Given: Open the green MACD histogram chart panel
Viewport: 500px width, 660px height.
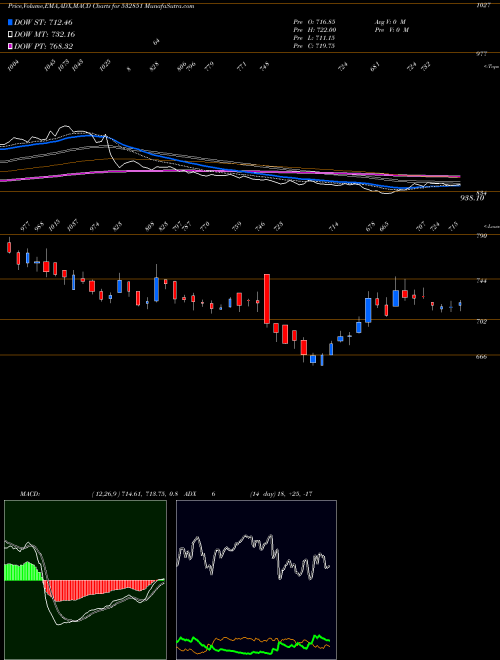Looking at the screenshot, I should coord(85,580).
